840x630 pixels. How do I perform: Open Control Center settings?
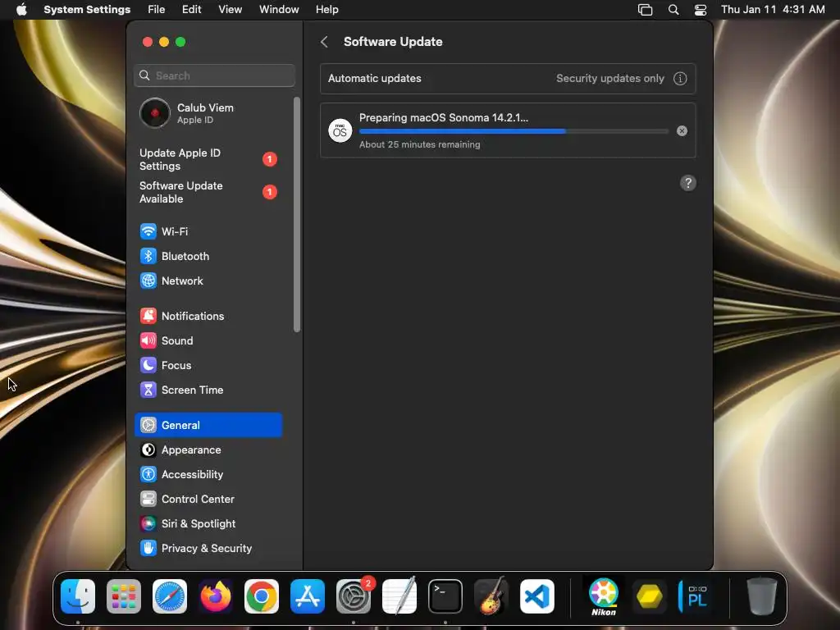(x=208, y=500)
